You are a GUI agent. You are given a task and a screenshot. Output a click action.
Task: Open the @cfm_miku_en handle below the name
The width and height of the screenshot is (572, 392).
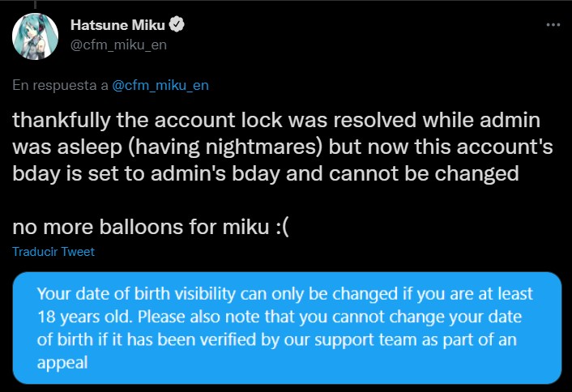[x=124, y=45]
